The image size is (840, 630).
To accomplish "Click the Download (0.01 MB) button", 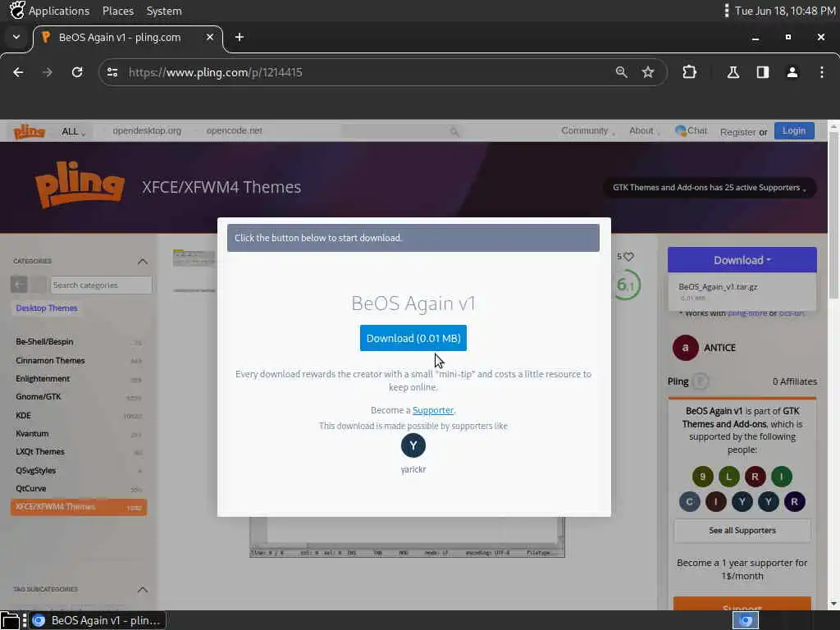I will [413, 338].
